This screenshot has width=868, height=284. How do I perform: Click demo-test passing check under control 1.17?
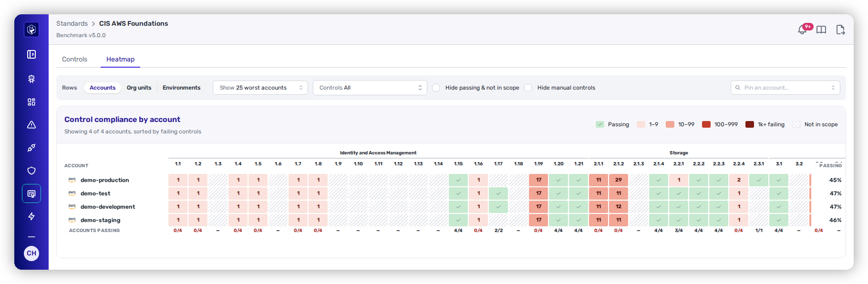(x=498, y=193)
